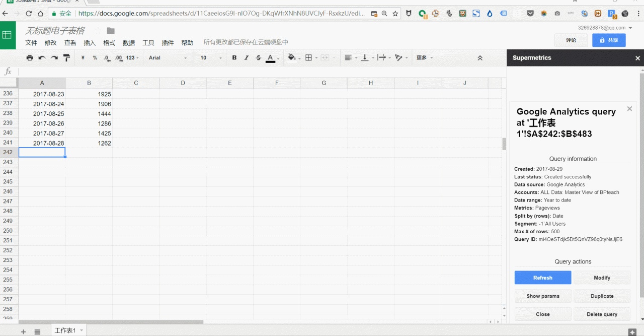Format the cell as percent
This screenshot has height=336, width=644.
coord(95,58)
